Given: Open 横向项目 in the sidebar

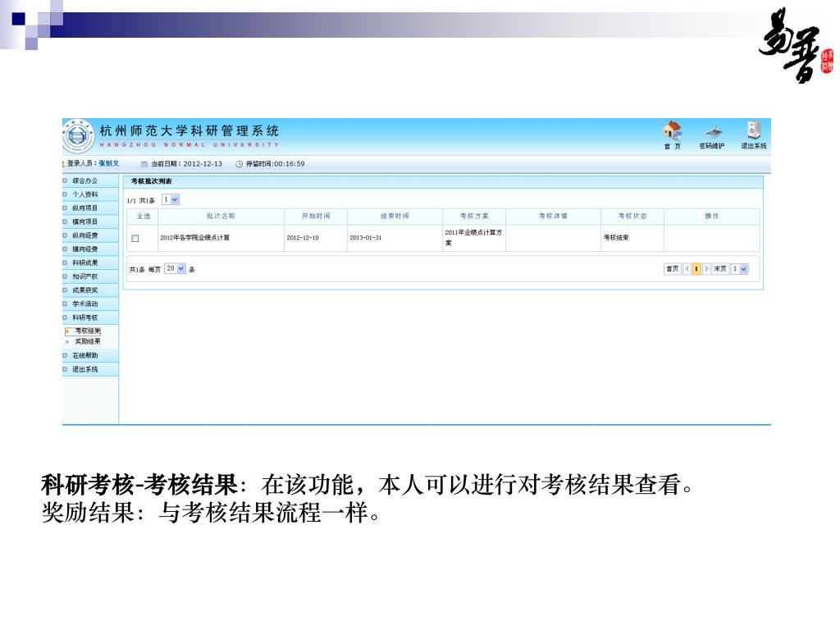Looking at the screenshot, I should (85, 221).
